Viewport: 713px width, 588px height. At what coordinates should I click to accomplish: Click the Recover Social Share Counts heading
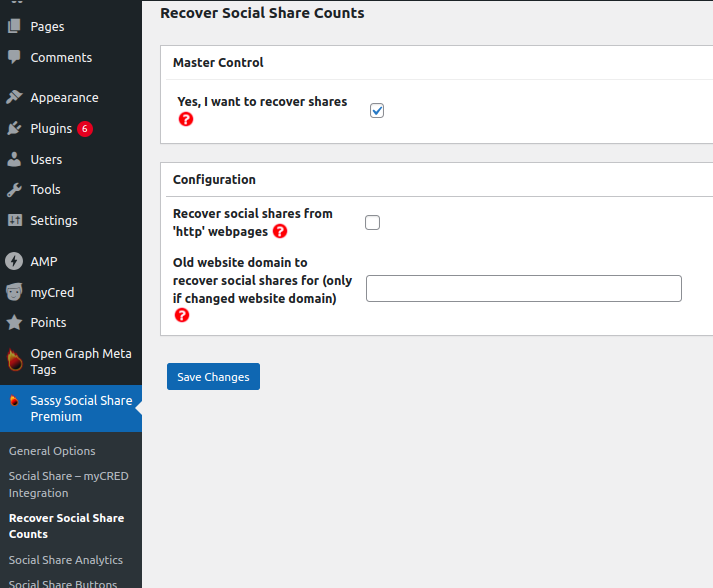(262, 13)
